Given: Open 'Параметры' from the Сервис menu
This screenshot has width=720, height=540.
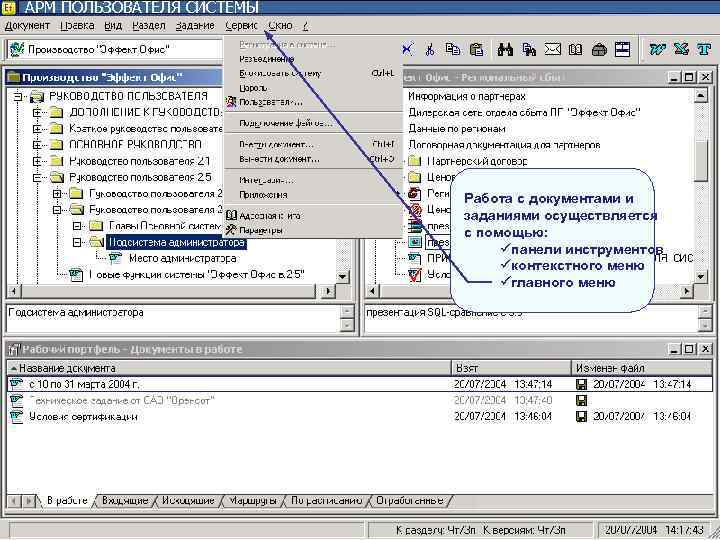Looking at the screenshot, I should (312, 230).
